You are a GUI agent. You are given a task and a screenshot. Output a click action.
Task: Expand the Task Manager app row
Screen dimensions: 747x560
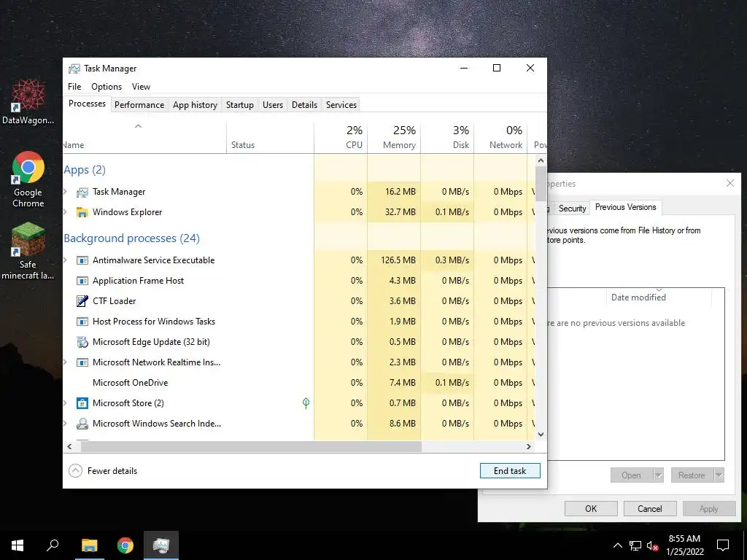tap(66, 192)
